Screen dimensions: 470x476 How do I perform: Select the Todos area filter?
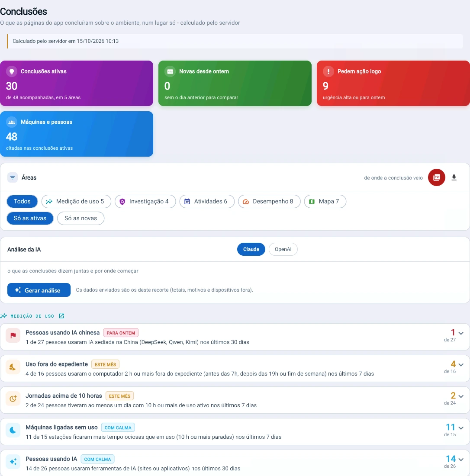tap(22, 201)
